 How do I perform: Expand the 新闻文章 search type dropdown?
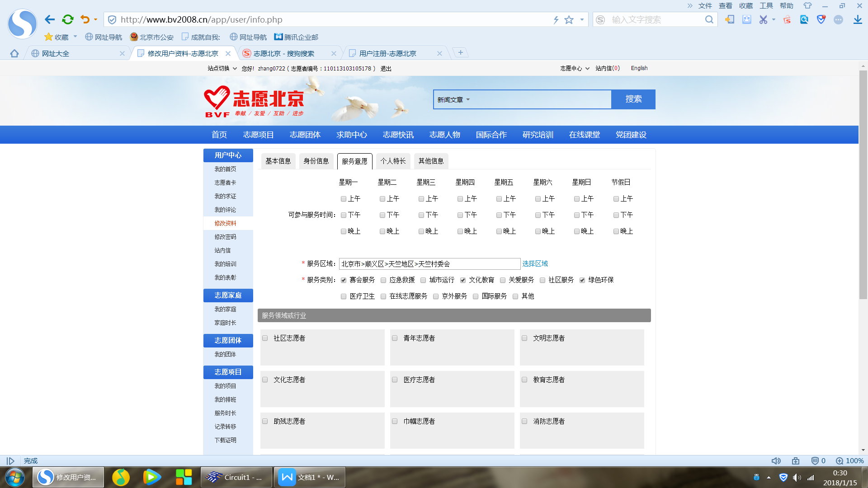(x=453, y=99)
